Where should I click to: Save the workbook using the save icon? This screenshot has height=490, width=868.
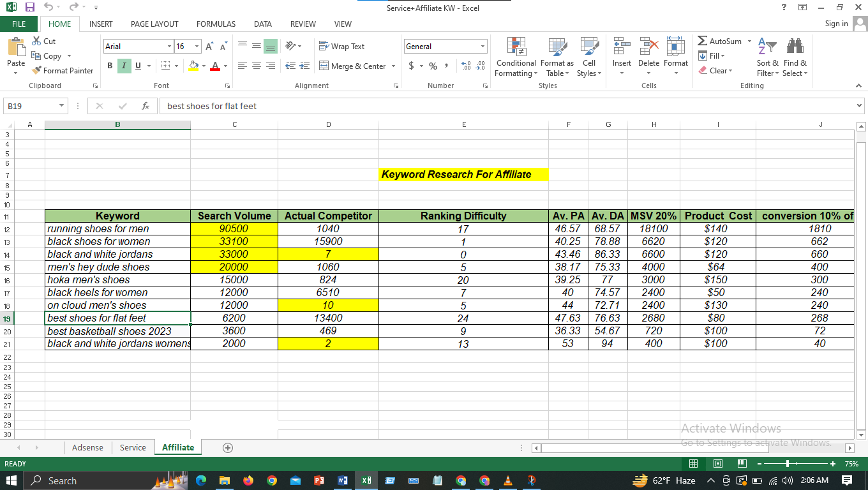coord(29,8)
